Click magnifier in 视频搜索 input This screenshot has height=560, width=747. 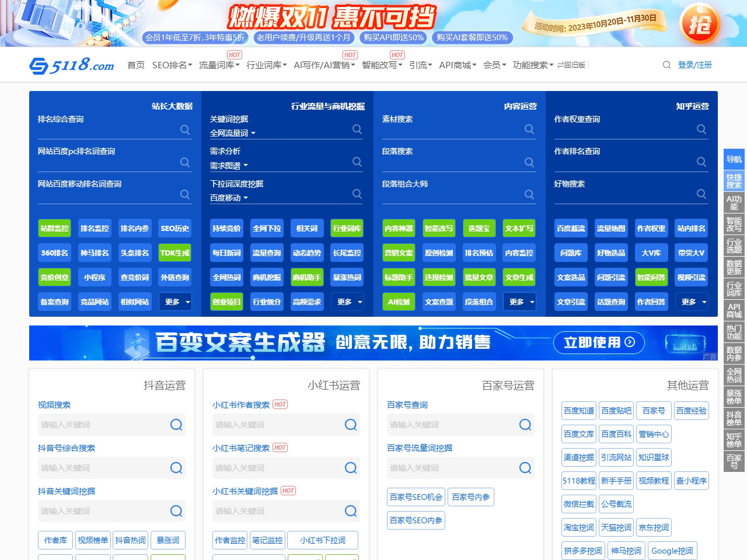click(x=176, y=425)
